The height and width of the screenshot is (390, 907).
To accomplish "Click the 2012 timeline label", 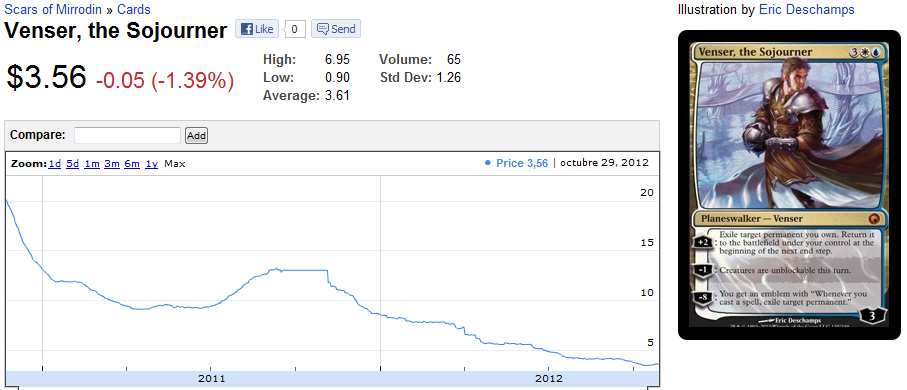I will coord(548,378).
